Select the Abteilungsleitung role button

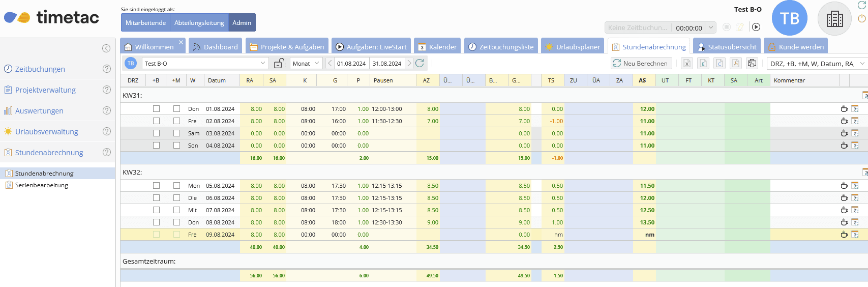(199, 23)
